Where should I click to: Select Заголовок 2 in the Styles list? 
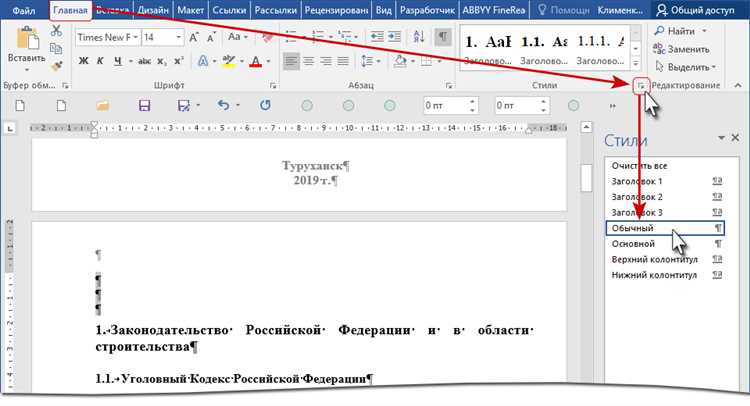pos(637,197)
